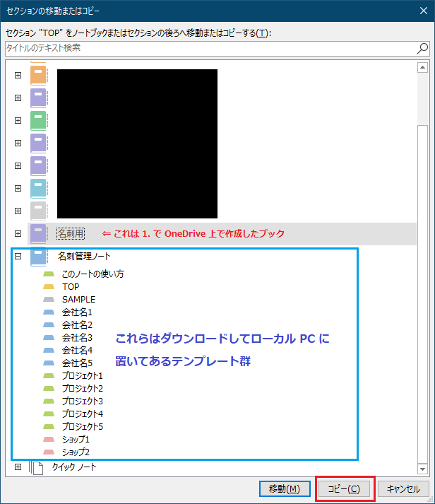Screen dimensions: 435x504
Task: Click the scrollbar up arrow
Action: pyautogui.click(x=422, y=67)
